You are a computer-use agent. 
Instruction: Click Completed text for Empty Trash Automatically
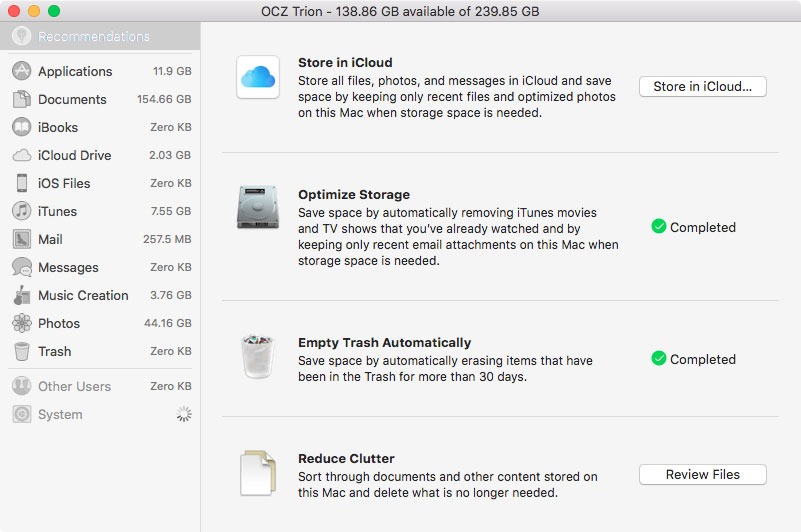click(x=703, y=359)
